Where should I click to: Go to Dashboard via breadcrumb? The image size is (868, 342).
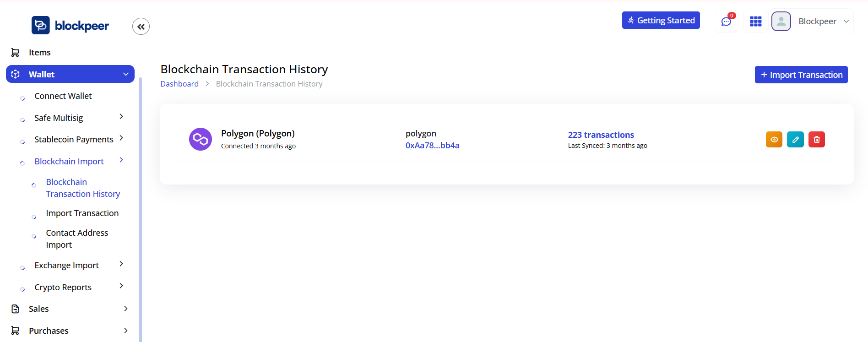tap(179, 84)
